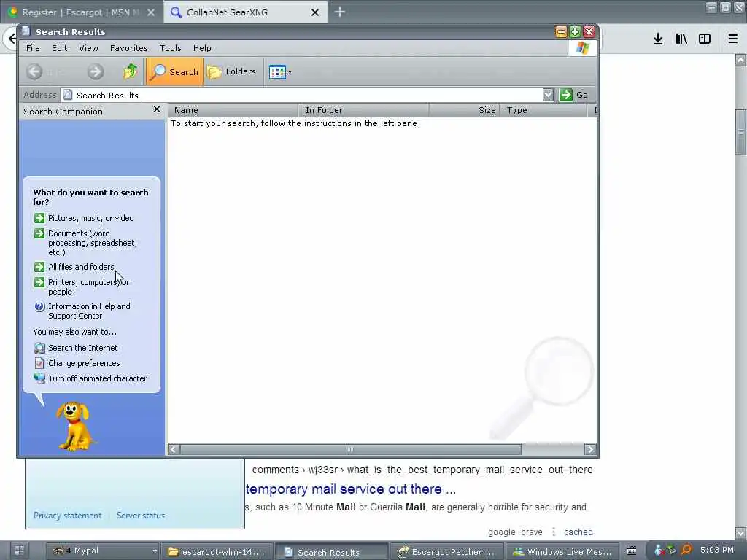Click the Start menu button
The height and width of the screenshot is (560, 747).
tap(20, 551)
